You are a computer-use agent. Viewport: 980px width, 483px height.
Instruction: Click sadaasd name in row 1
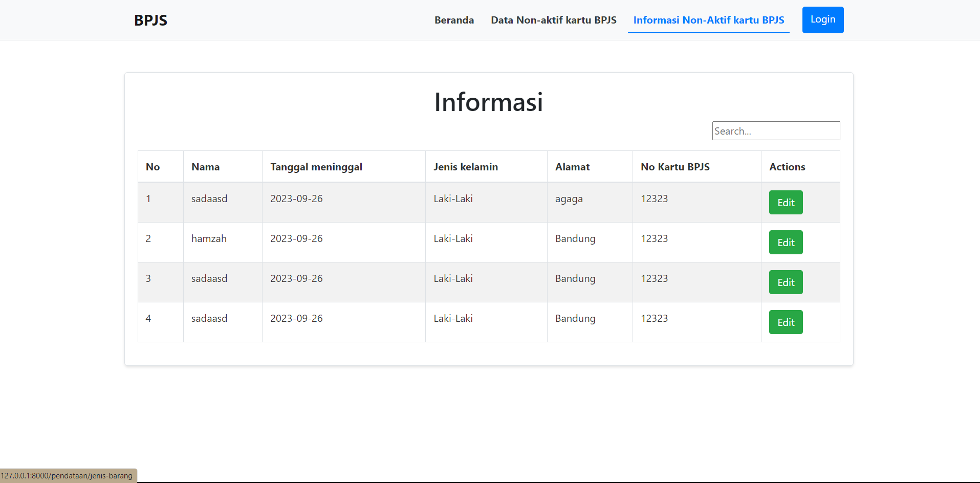click(209, 199)
